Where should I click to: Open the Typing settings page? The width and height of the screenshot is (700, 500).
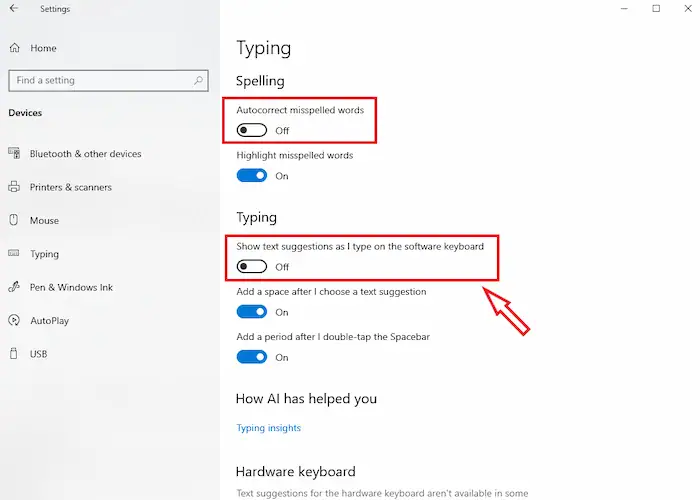pos(45,254)
